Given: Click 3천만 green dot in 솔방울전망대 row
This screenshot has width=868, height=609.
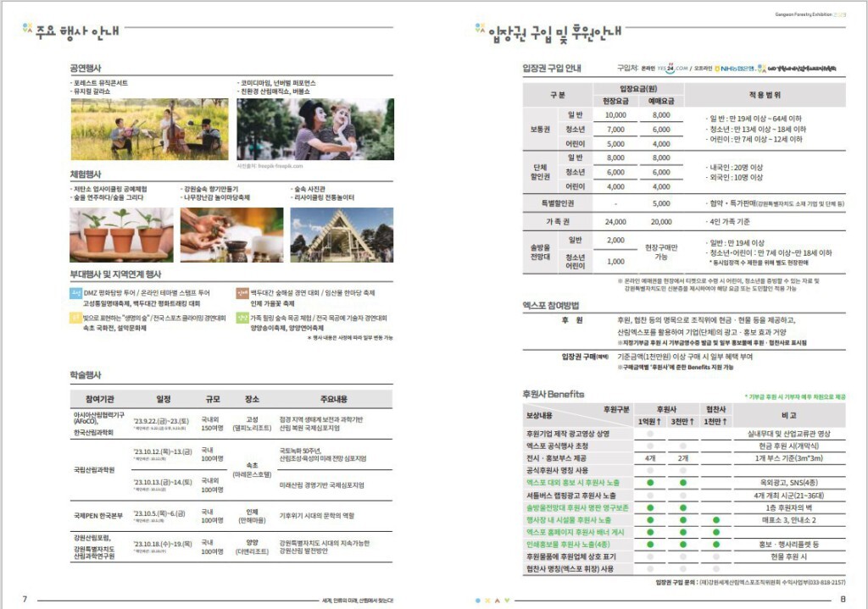Looking at the screenshot, I should pyautogui.click(x=683, y=507).
